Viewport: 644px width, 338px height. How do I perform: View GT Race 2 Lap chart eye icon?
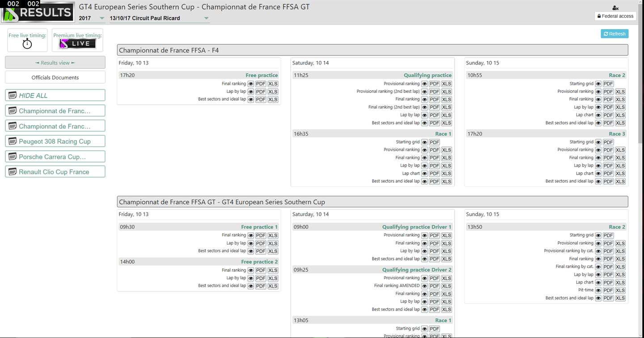pos(598,282)
